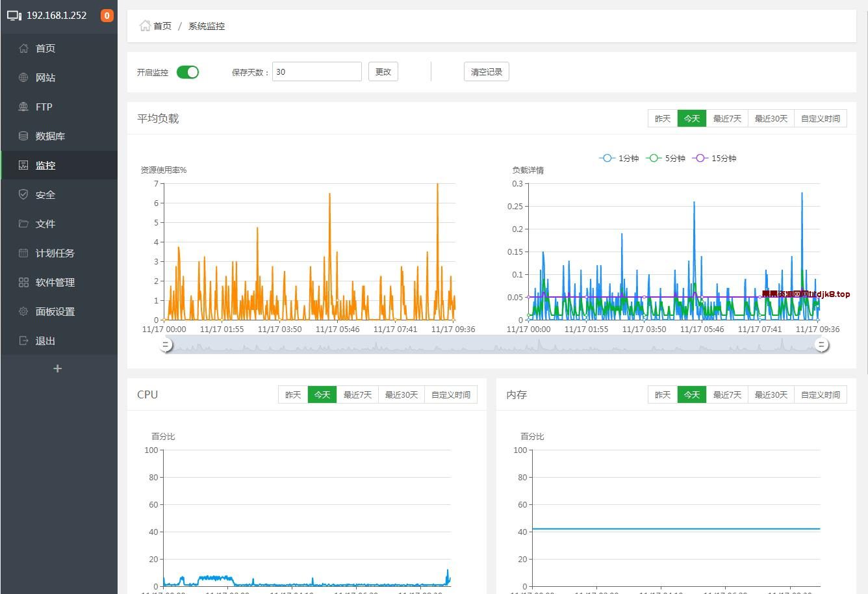Select 最近7天 tab in load average panel

[726, 118]
